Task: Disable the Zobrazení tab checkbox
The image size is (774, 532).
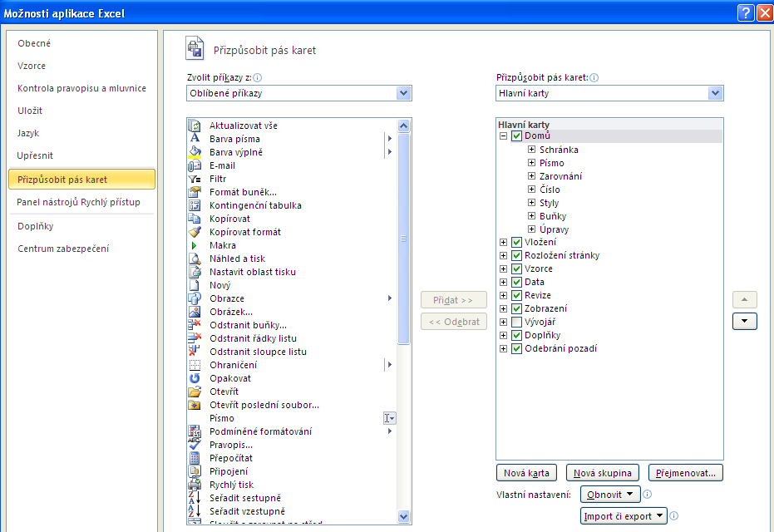Action: [516, 309]
